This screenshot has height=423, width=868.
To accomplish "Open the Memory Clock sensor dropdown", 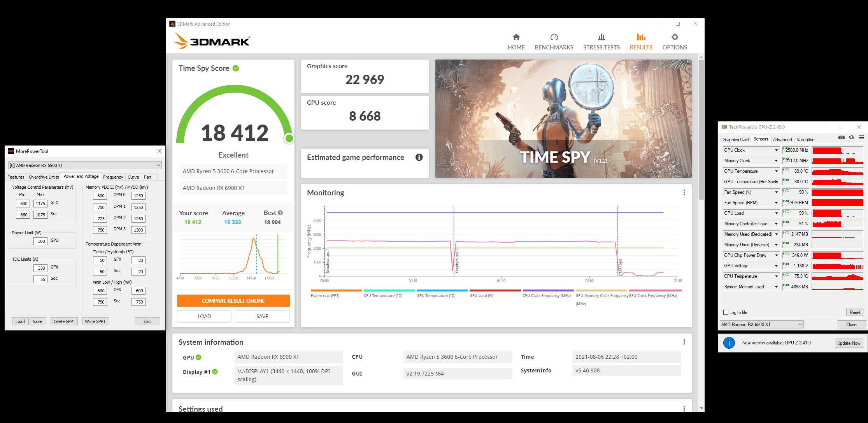I will [776, 161].
